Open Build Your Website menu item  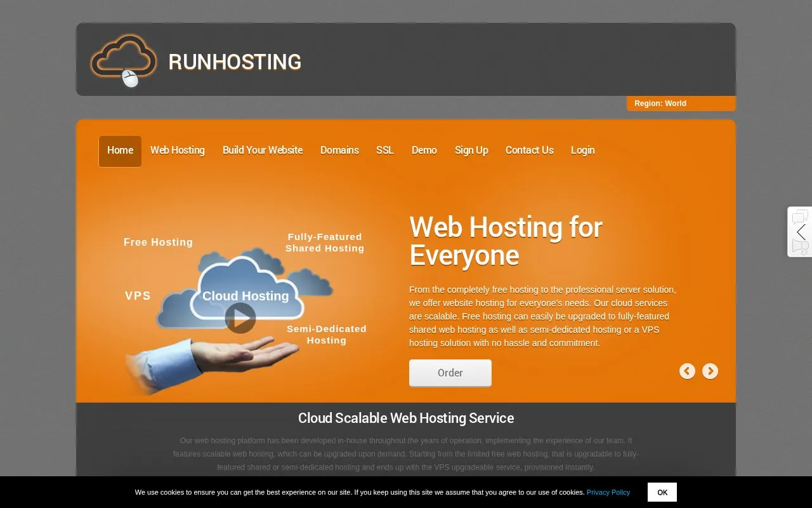tap(263, 150)
